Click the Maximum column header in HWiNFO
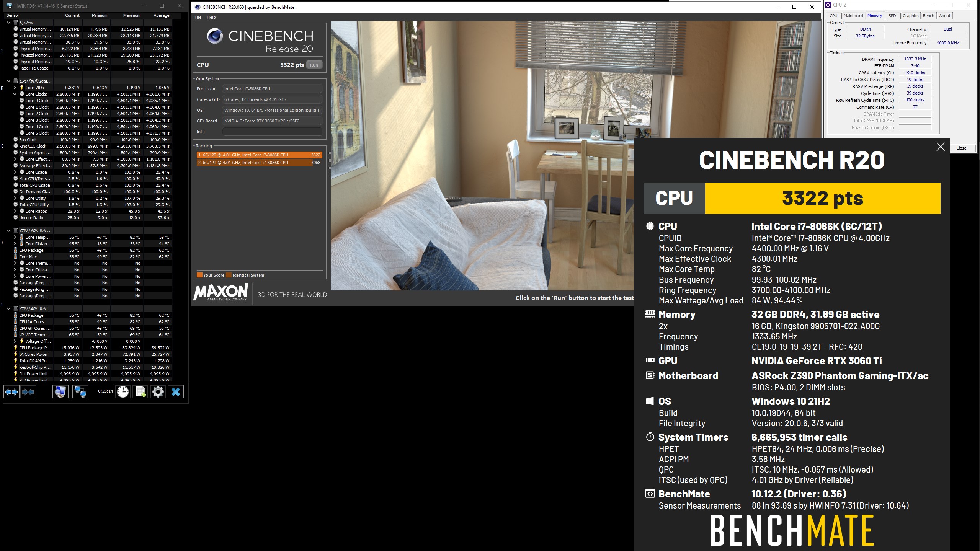The image size is (980, 551). click(127, 15)
